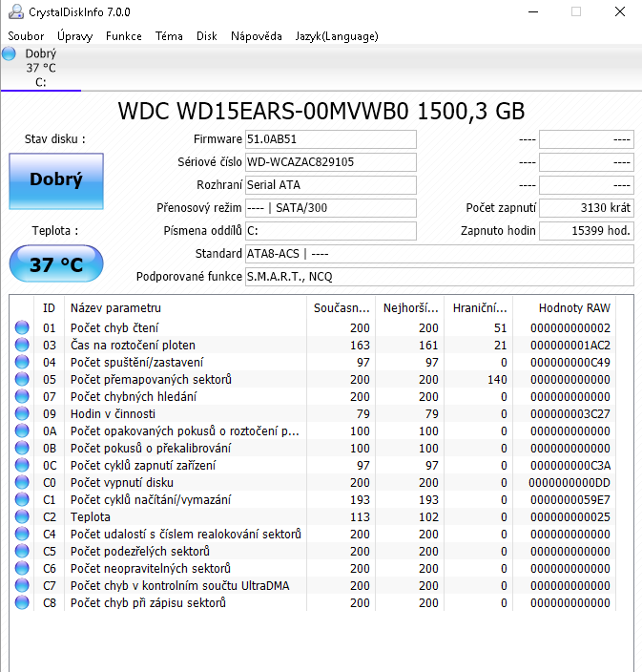Click the Nejhorší... column header
642x672 pixels.
410,307
